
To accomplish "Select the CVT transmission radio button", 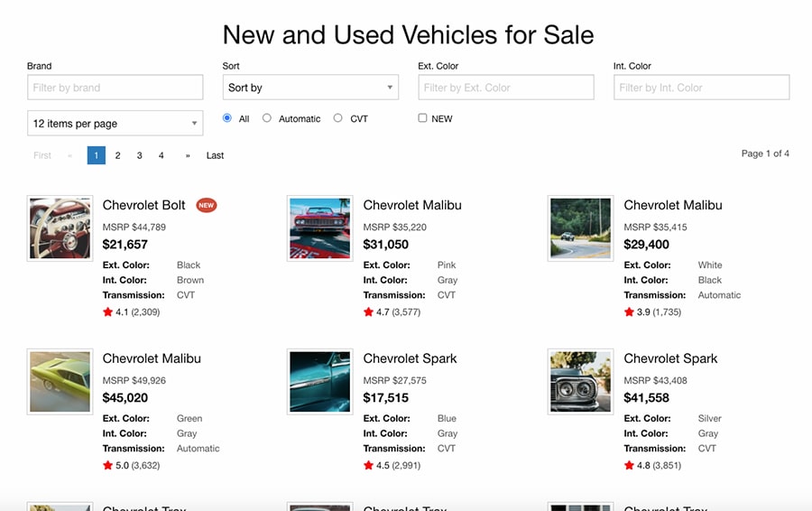I will point(338,118).
